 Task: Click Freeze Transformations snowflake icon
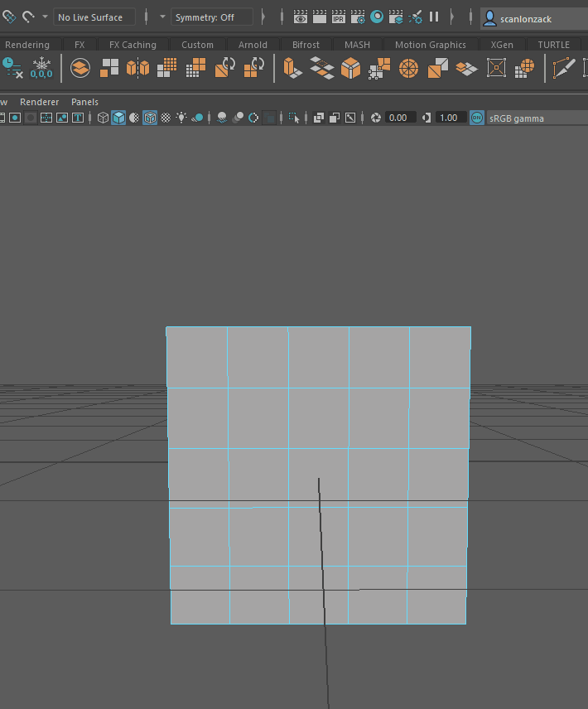41,68
